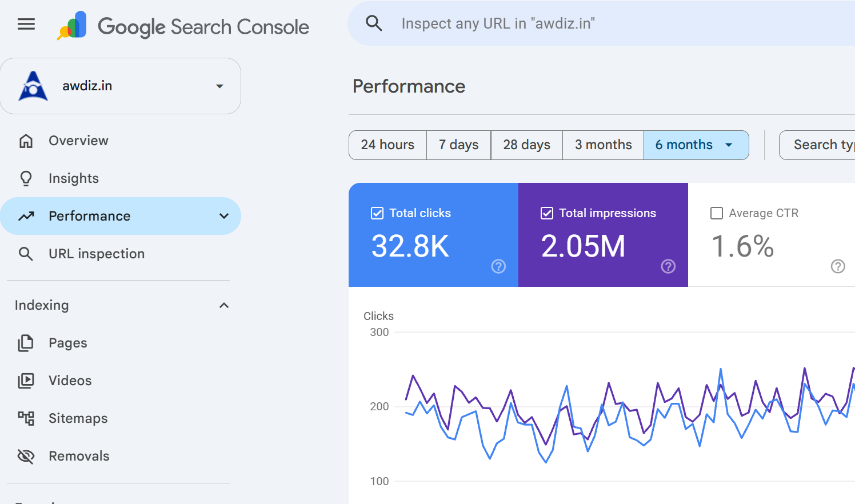Enable the Average CTR checkbox
This screenshot has height=504, width=855.
point(717,213)
